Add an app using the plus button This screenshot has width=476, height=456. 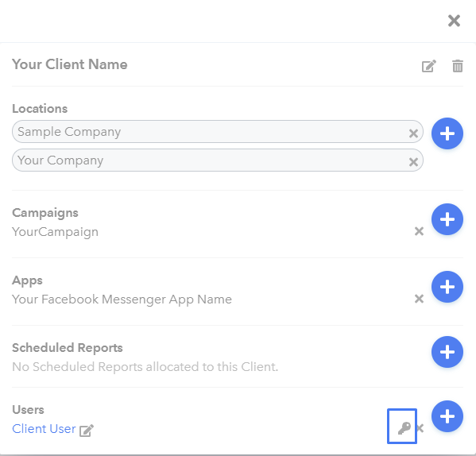tap(447, 287)
